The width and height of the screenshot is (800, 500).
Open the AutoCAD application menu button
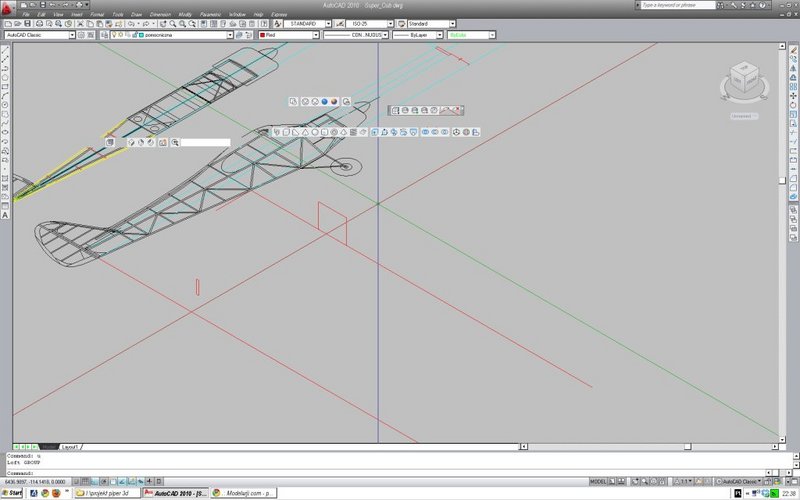(x=8, y=9)
